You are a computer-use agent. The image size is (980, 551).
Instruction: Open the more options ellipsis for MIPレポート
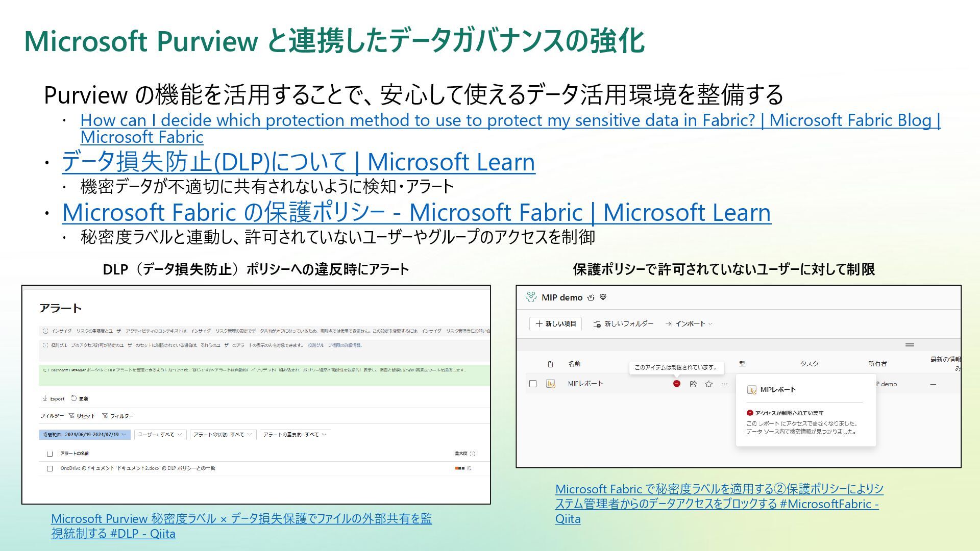pyautogui.click(x=724, y=384)
